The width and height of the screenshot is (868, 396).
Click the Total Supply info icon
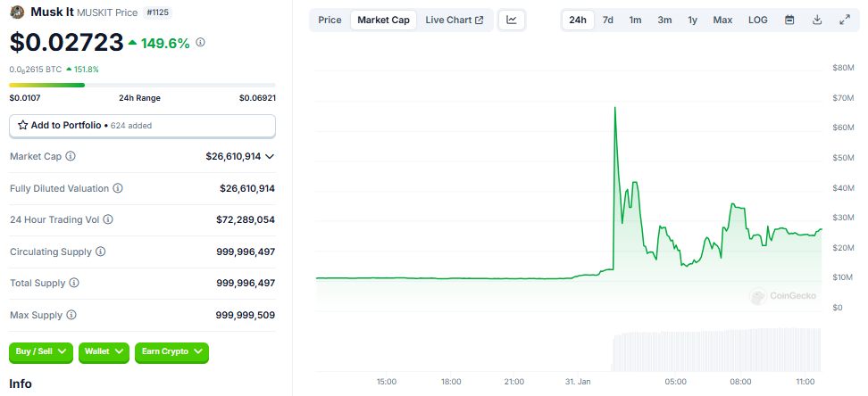click(x=74, y=283)
